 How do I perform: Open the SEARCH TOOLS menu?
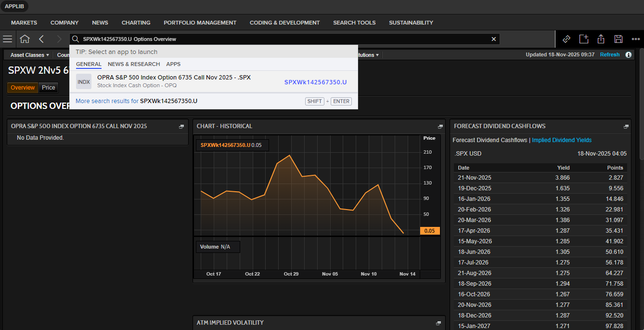[354, 23]
